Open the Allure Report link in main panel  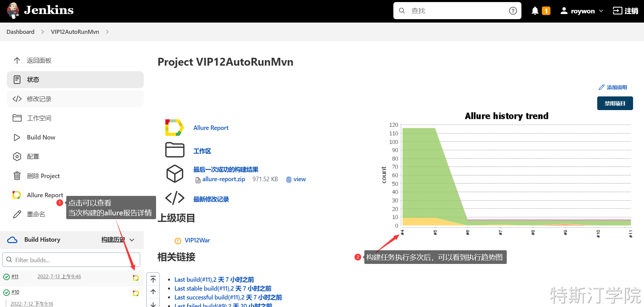(211, 128)
